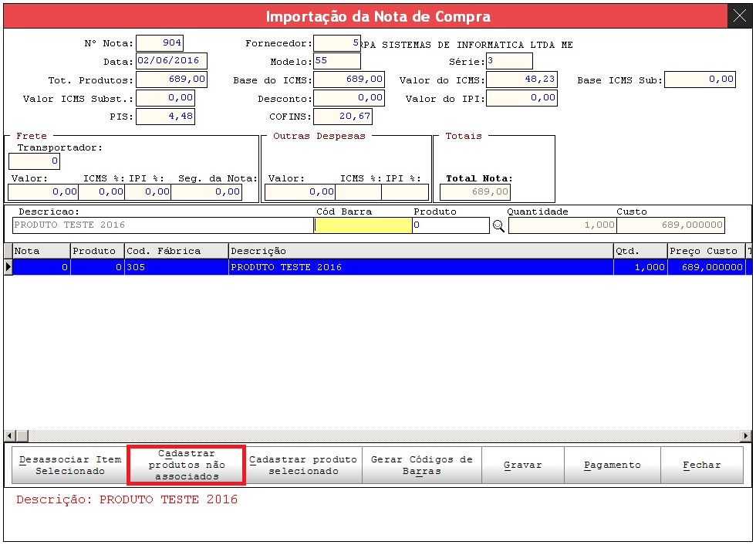Image resolution: width=756 pixels, height=545 pixels.
Task: Click the Frete ICMS % field
Action: tap(101, 192)
